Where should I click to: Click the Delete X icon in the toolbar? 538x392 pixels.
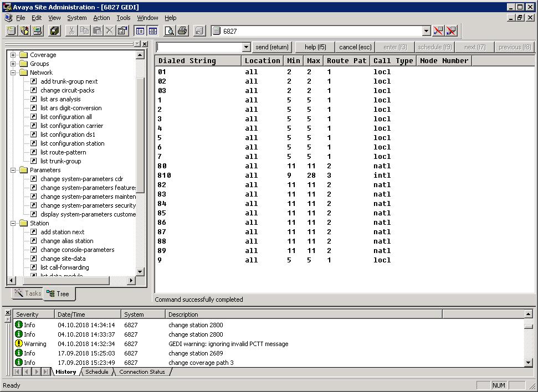pyautogui.click(x=110, y=31)
